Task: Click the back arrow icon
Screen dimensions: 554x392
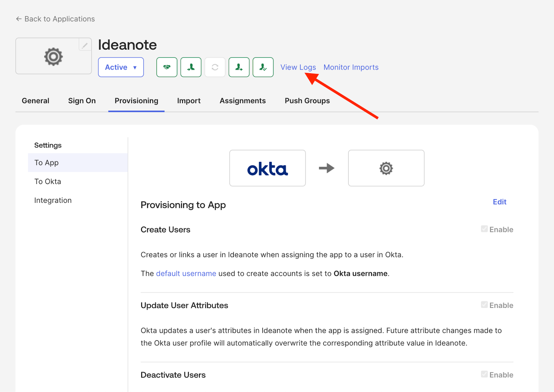Action: coord(19,19)
